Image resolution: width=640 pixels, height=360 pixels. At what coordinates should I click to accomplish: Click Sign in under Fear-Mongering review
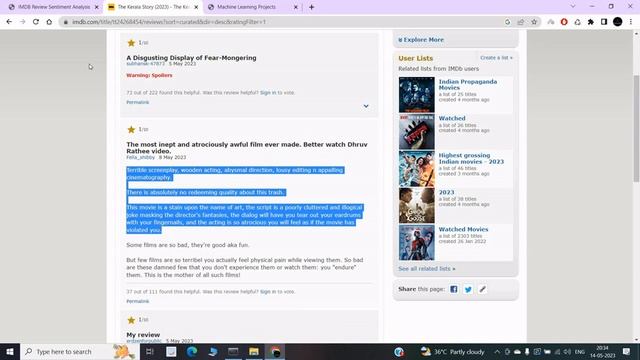click(268, 93)
